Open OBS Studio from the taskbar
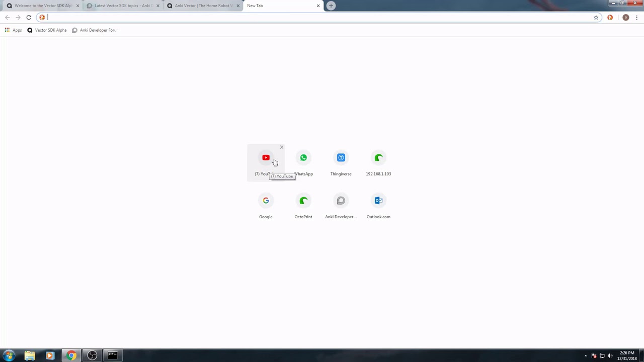Viewport: 644px width, 362px height. pyautogui.click(x=92, y=355)
